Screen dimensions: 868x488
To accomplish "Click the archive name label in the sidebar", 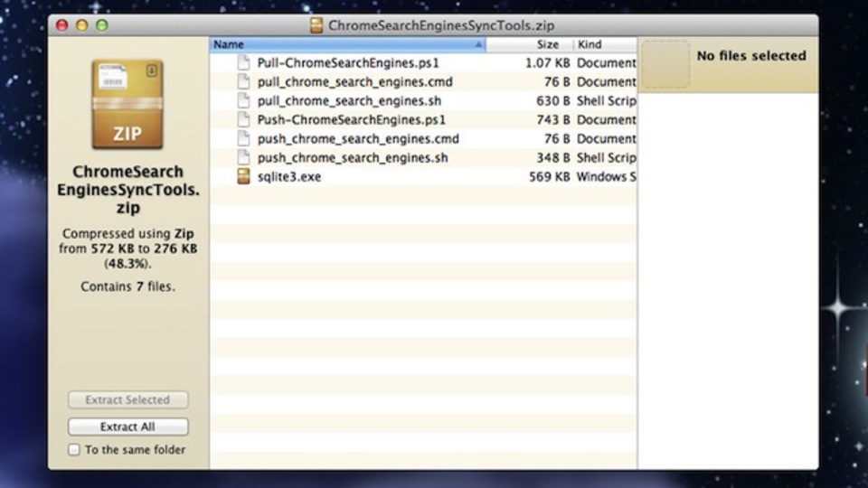I will click(x=127, y=189).
